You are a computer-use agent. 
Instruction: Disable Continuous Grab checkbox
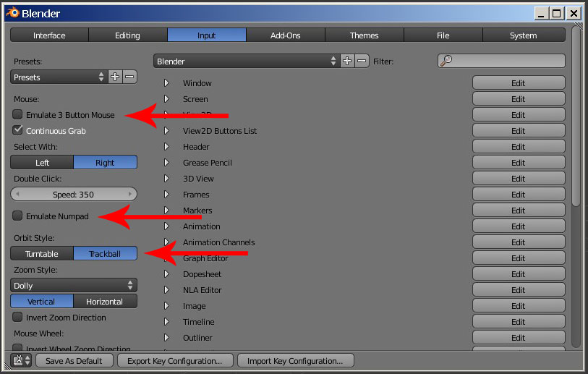point(18,131)
